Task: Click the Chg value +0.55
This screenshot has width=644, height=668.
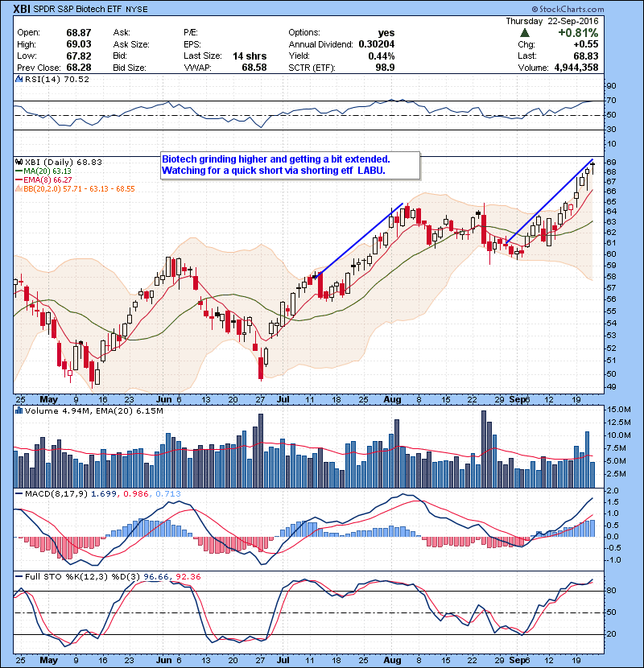Action: 585,44
